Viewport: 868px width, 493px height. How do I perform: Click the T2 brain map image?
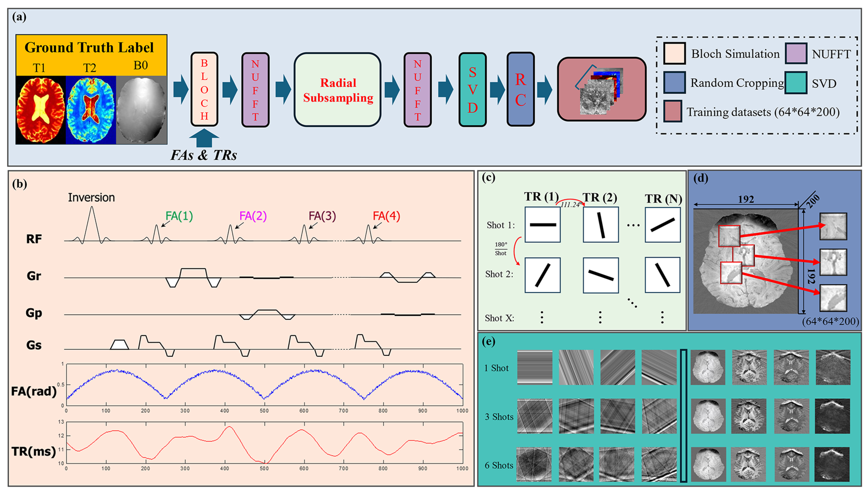coord(91,110)
